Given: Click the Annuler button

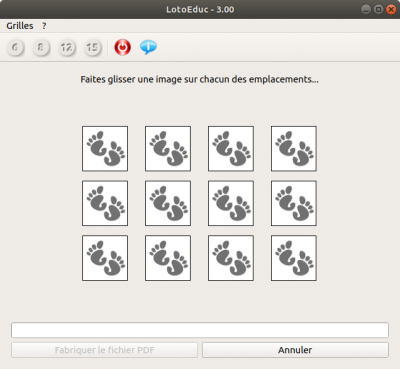Looking at the screenshot, I should point(295,350).
